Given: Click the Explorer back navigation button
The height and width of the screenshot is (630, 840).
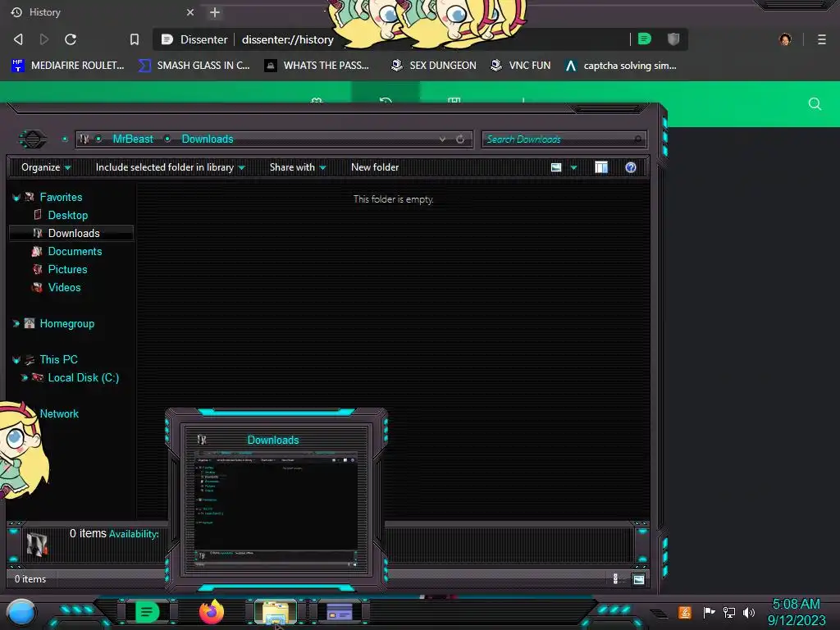Looking at the screenshot, I should pos(32,139).
